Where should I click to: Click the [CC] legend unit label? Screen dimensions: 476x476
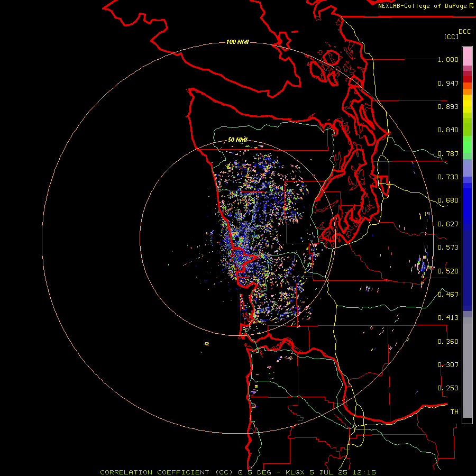click(x=451, y=36)
